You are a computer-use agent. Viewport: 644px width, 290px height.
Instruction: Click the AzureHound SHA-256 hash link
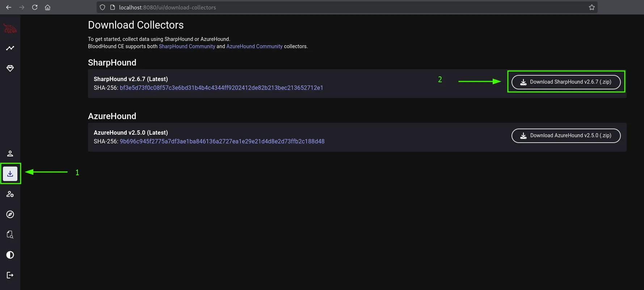coord(222,141)
